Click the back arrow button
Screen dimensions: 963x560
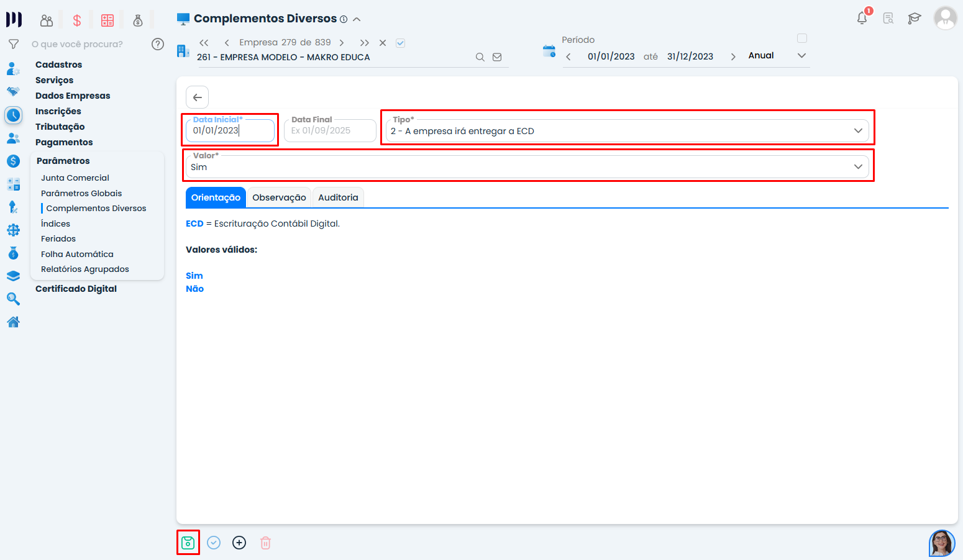[197, 97]
